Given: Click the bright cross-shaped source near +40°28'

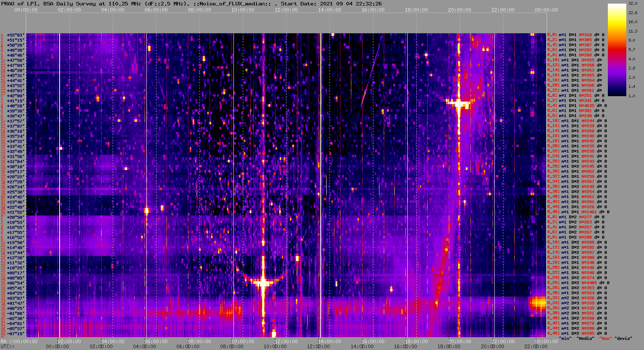Looking at the screenshot, I should 459,103.
